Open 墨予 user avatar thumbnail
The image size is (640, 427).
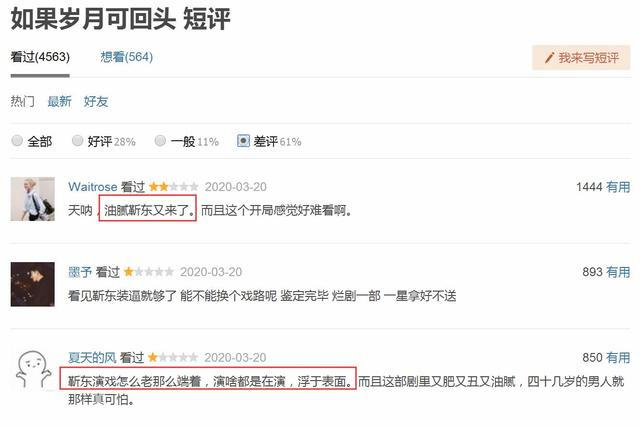[x=33, y=284]
